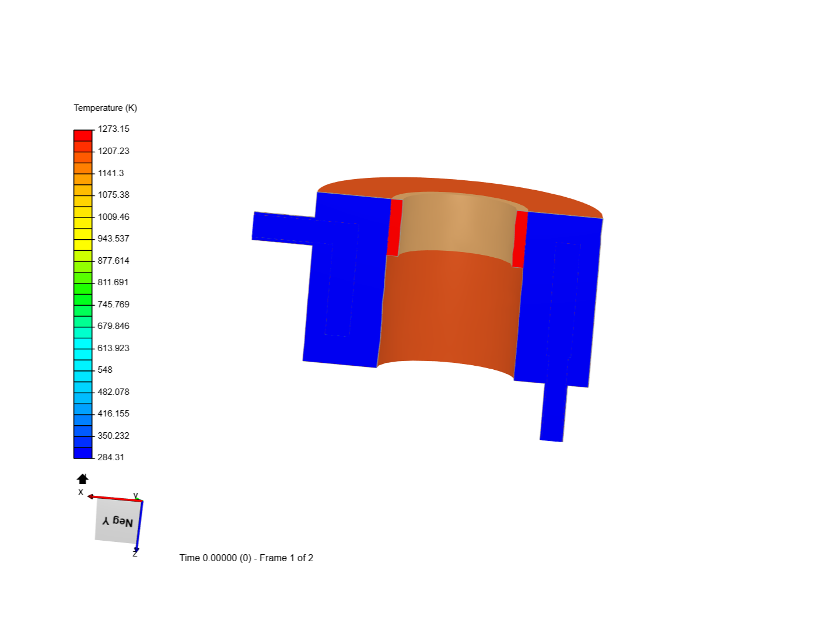Click the home view reset icon
This screenshot has width=840, height=630.
click(x=82, y=479)
